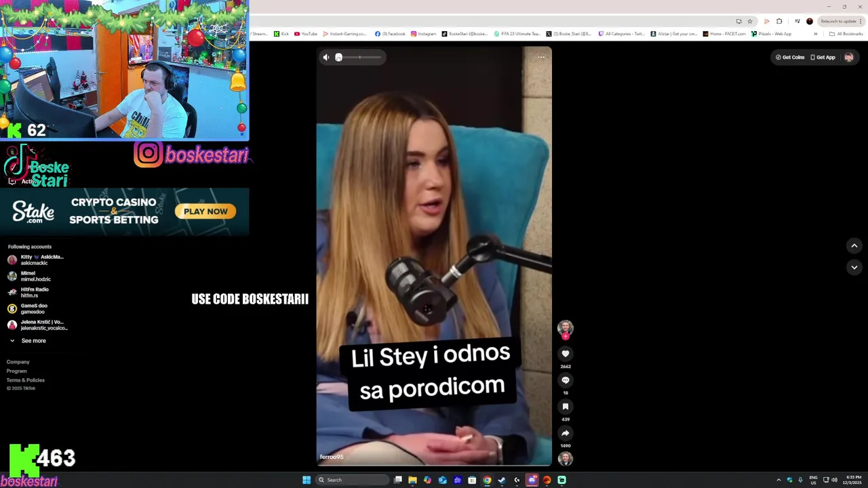Click the Get App button

tap(823, 58)
